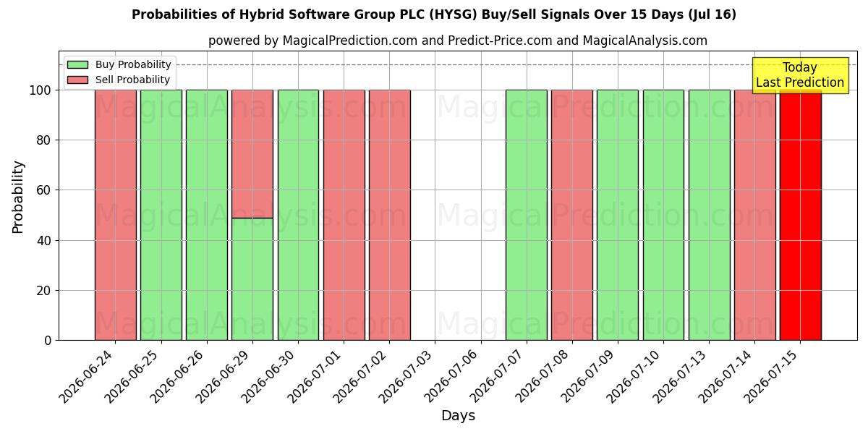Click the 'Probability' y-axis title
The height and width of the screenshot is (434, 868).
point(18,197)
